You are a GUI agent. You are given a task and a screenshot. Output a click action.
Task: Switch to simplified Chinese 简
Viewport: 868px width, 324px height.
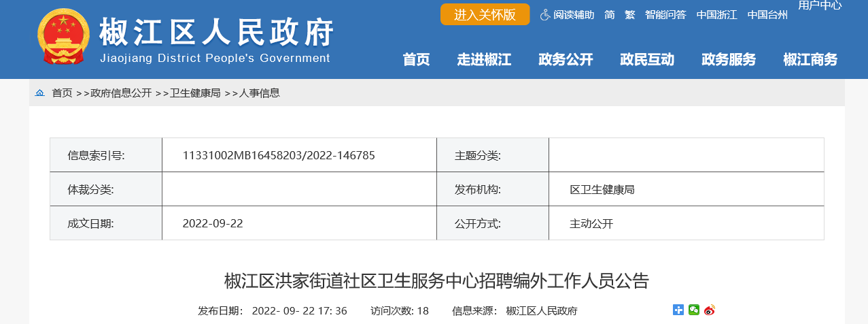(610, 14)
